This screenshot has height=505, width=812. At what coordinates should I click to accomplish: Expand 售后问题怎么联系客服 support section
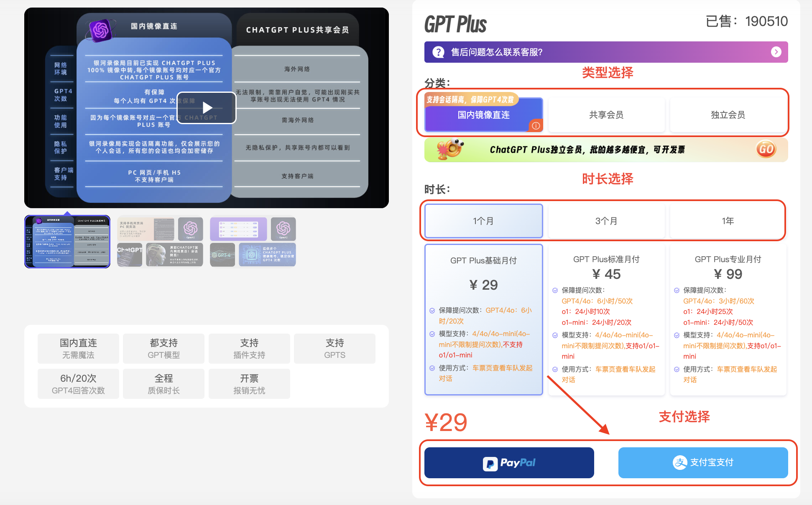click(777, 52)
